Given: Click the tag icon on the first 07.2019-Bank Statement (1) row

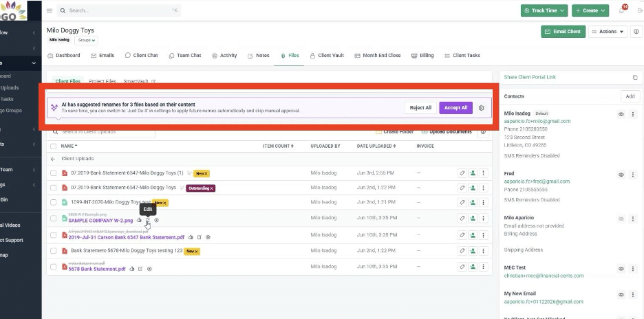Looking at the screenshot, I should [462, 173].
